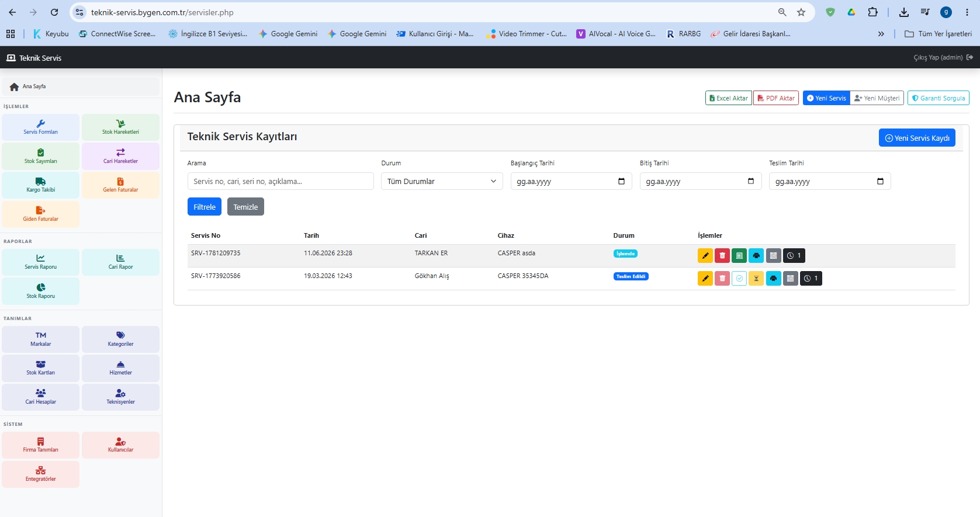This screenshot has width=980, height=517.
Task: Open Teslim Tarihi calendar picker
Action: click(x=880, y=181)
